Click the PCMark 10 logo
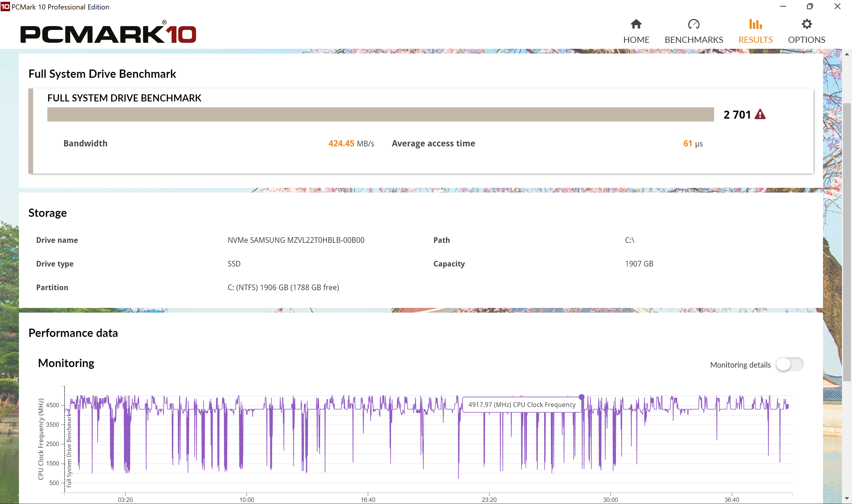Viewport: 852px width, 504px height. [x=108, y=33]
